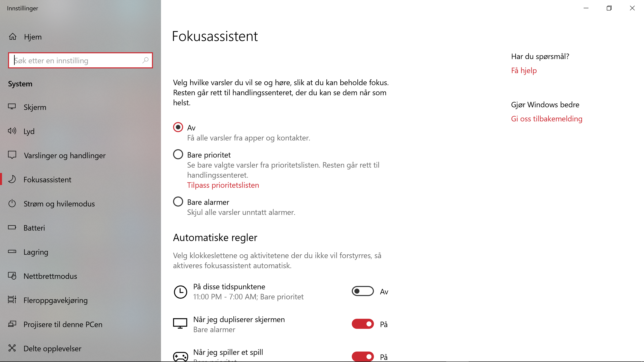Select the Av radio button
644x362 pixels.
click(178, 127)
